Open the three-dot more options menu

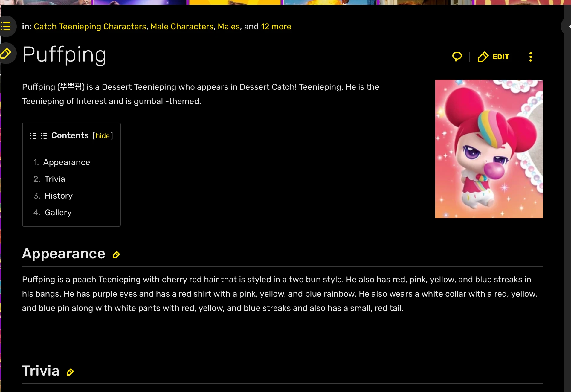530,57
